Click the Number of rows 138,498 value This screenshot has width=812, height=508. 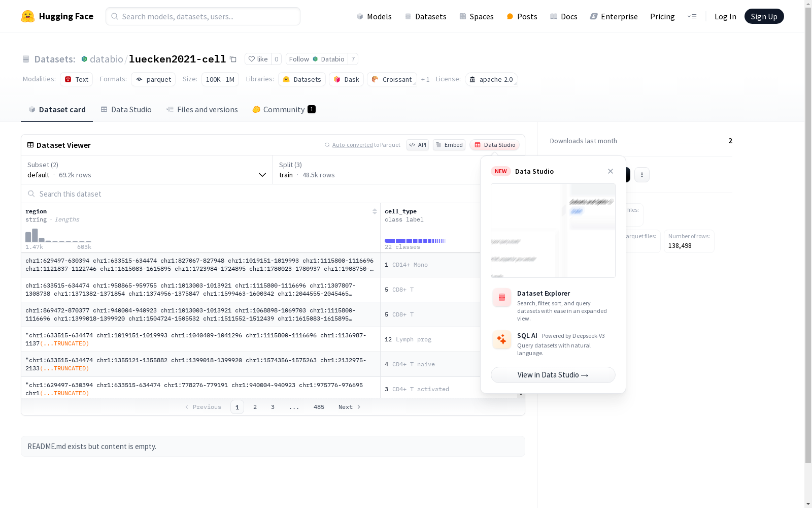[x=680, y=246]
